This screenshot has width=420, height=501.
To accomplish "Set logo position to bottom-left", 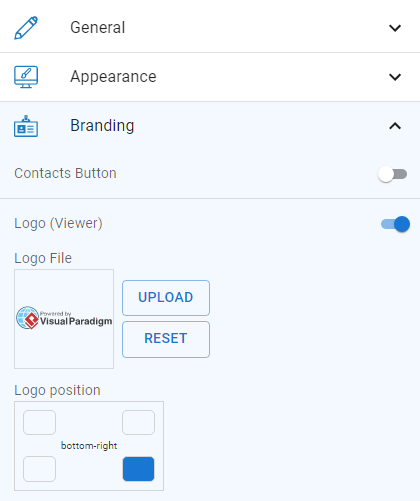I will point(39,469).
